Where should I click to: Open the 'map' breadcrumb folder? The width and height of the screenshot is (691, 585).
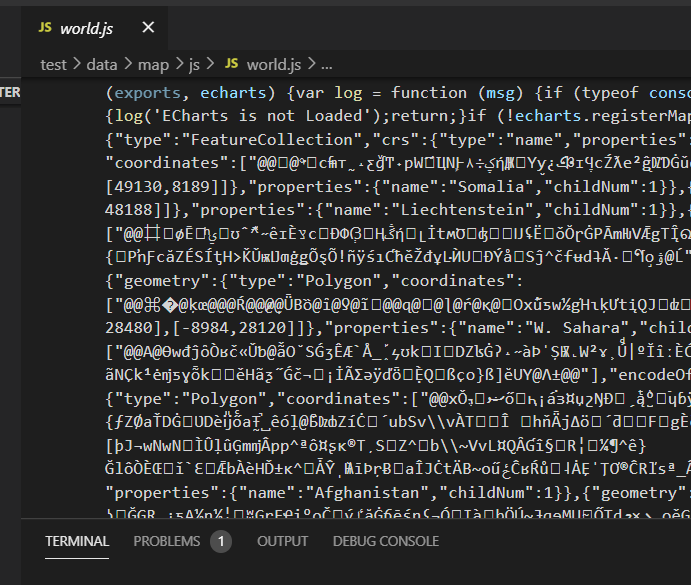pyautogui.click(x=153, y=65)
